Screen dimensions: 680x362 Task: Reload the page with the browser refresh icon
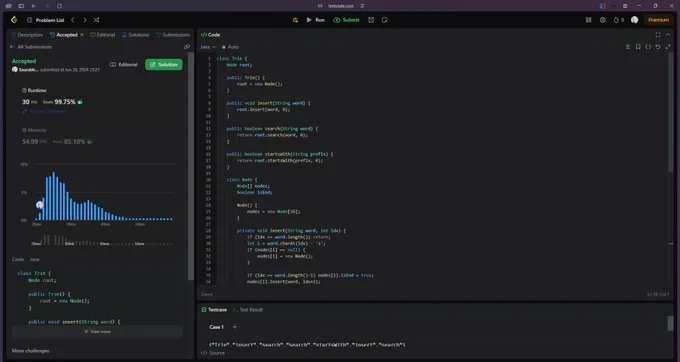(59, 6)
